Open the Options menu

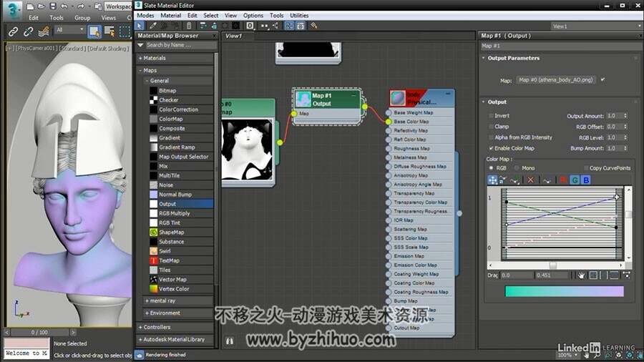pyautogui.click(x=253, y=16)
